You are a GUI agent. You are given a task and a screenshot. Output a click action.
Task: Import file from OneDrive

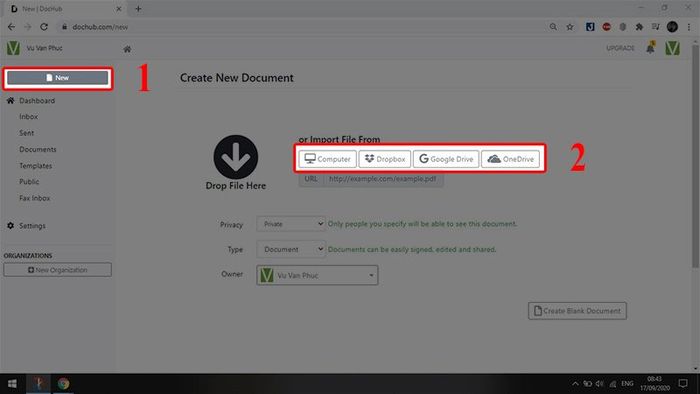click(x=510, y=159)
